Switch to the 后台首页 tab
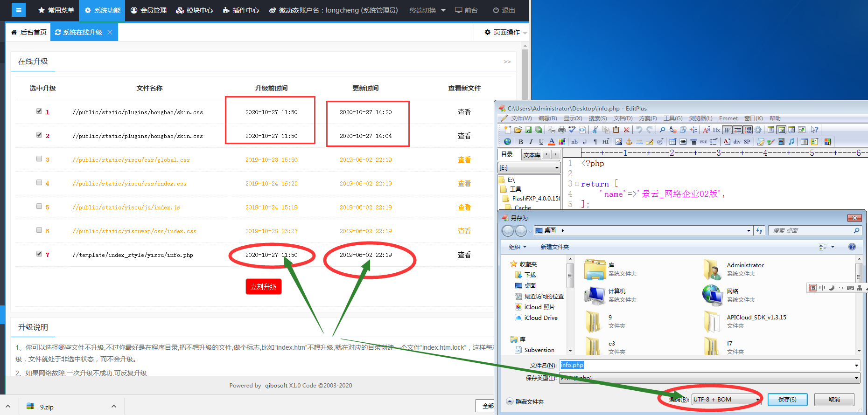Image resolution: width=868 pixels, height=415 pixels. click(x=29, y=32)
